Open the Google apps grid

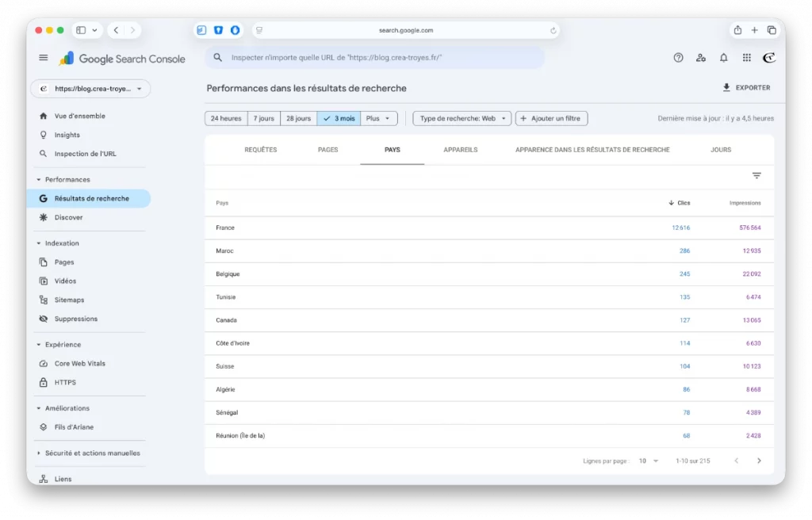click(746, 58)
